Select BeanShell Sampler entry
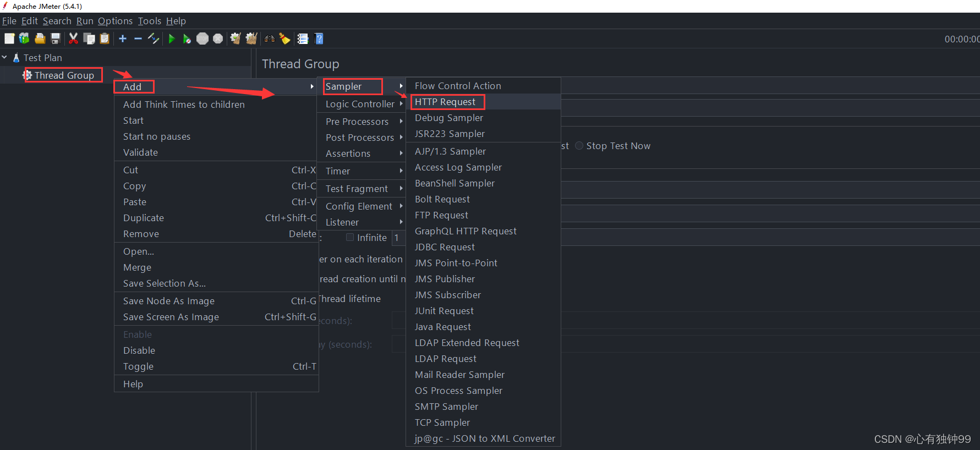The height and width of the screenshot is (450, 980). pos(483,183)
